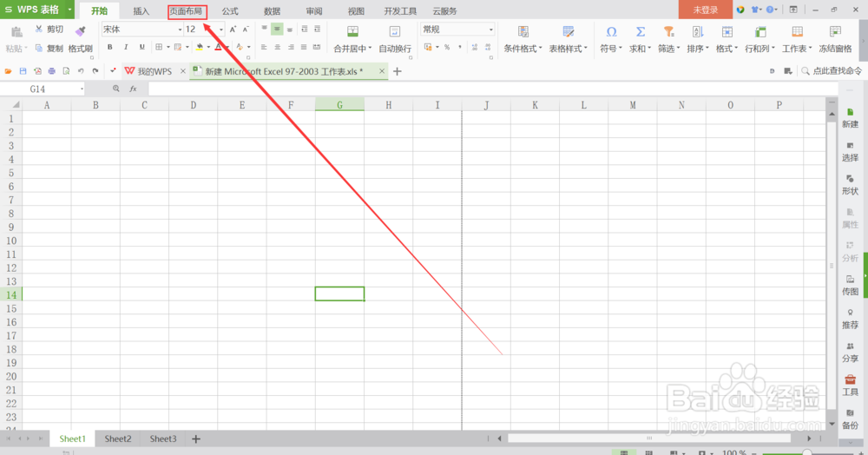The image size is (868, 455).
Task: Click the Save disk icon in quick toolbar
Action: (23, 71)
